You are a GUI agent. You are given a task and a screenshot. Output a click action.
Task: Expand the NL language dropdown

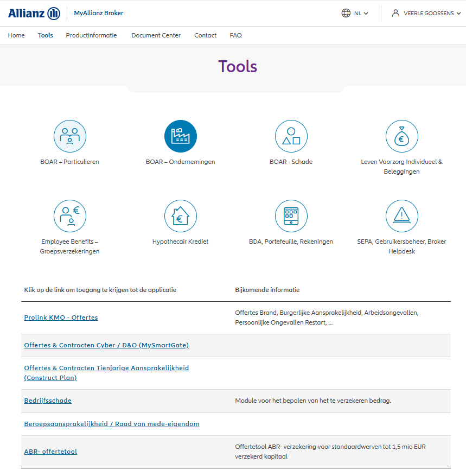[355, 13]
